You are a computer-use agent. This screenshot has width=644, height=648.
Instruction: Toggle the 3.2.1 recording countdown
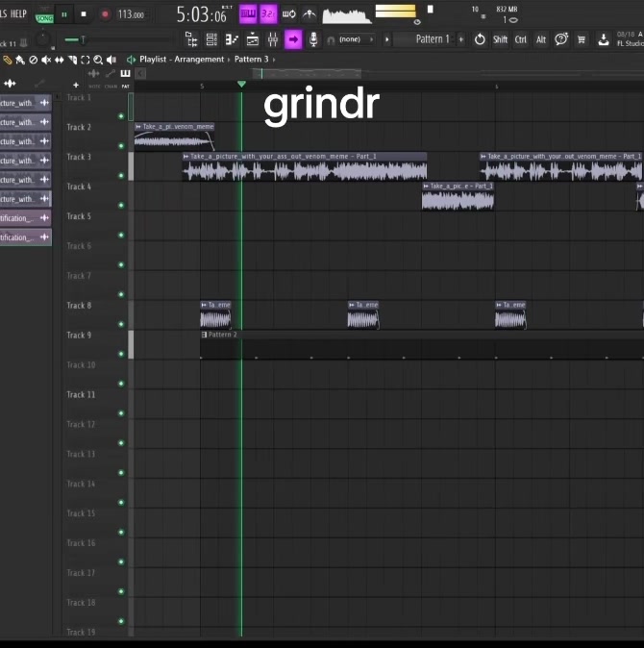268,14
